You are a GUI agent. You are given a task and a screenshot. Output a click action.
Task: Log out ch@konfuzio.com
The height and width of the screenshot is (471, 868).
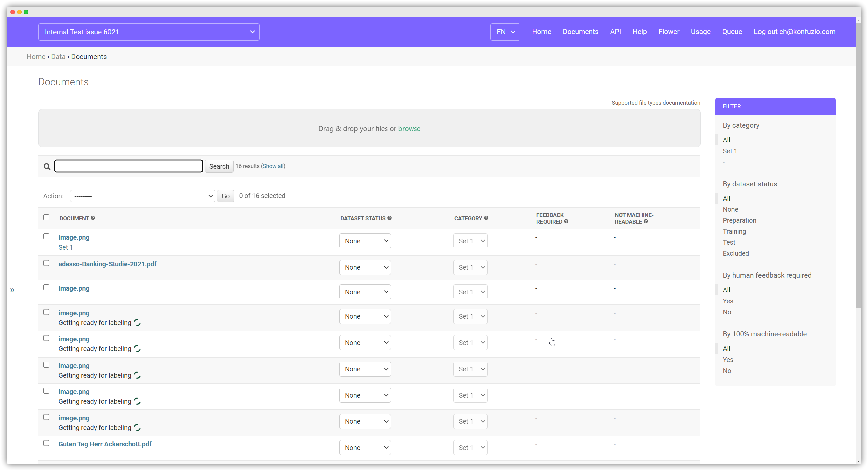pos(794,32)
